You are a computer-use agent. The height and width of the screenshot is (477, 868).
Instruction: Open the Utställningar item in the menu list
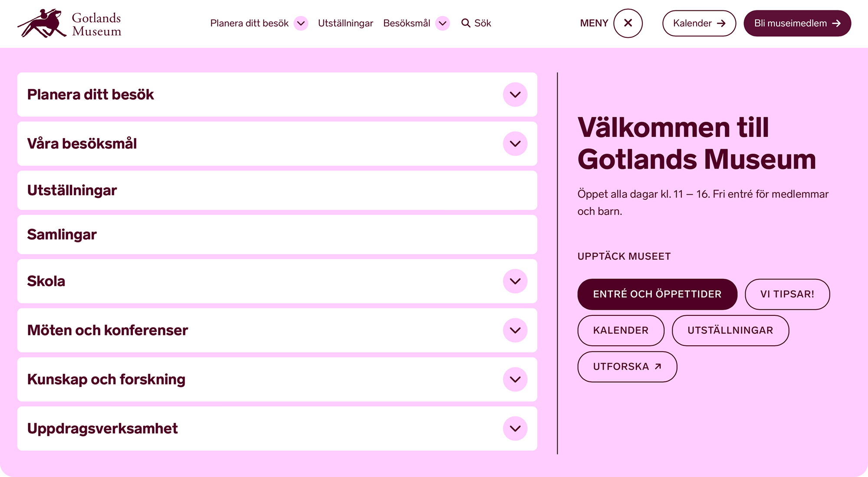click(72, 190)
